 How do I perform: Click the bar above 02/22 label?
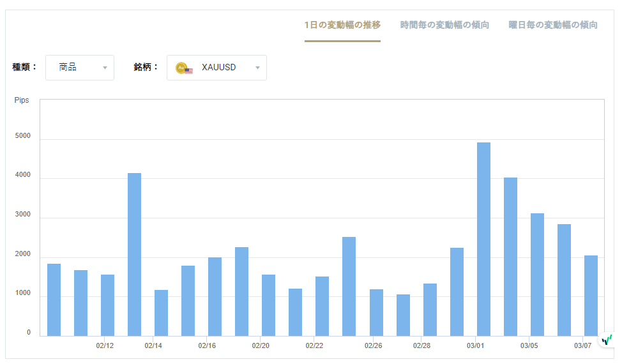(x=322, y=306)
